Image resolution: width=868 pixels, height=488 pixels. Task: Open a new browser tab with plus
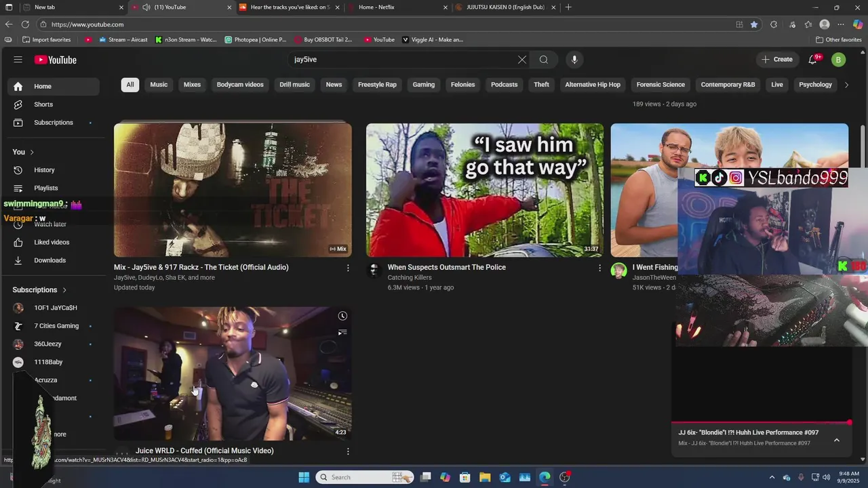pos(568,7)
